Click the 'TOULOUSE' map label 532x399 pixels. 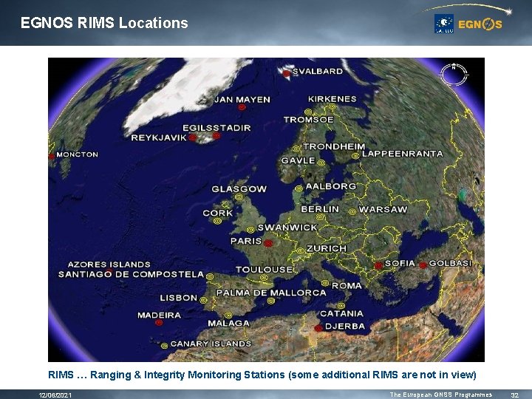[265, 270]
